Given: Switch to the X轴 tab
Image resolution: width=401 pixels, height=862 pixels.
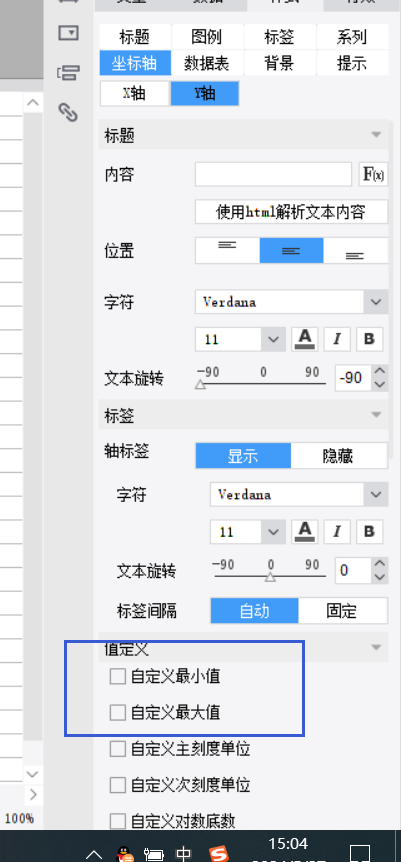Looking at the screenshot, I should pos(135,93).
